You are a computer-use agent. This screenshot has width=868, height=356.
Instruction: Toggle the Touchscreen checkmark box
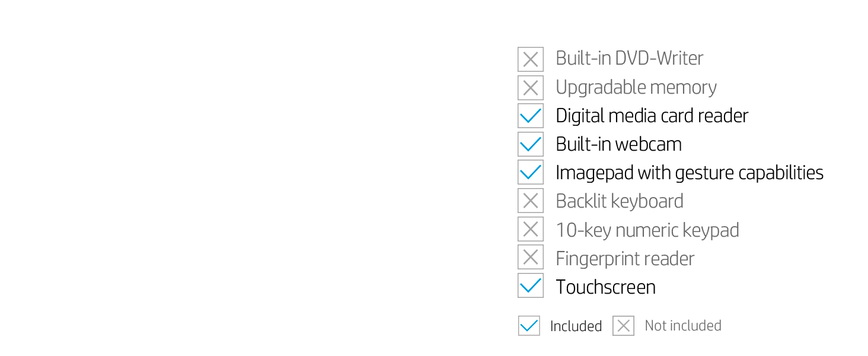pos(530,285)
